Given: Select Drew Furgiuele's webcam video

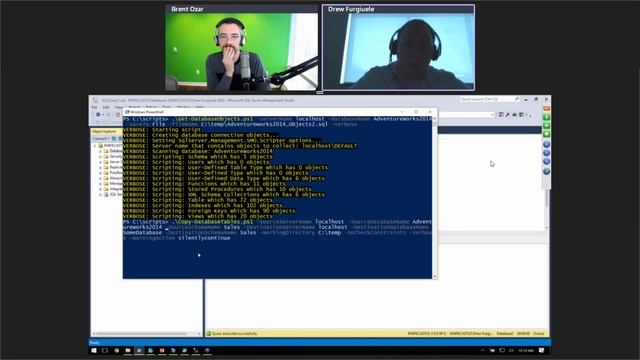Looking at the screenshot, I should pos(398,52).
